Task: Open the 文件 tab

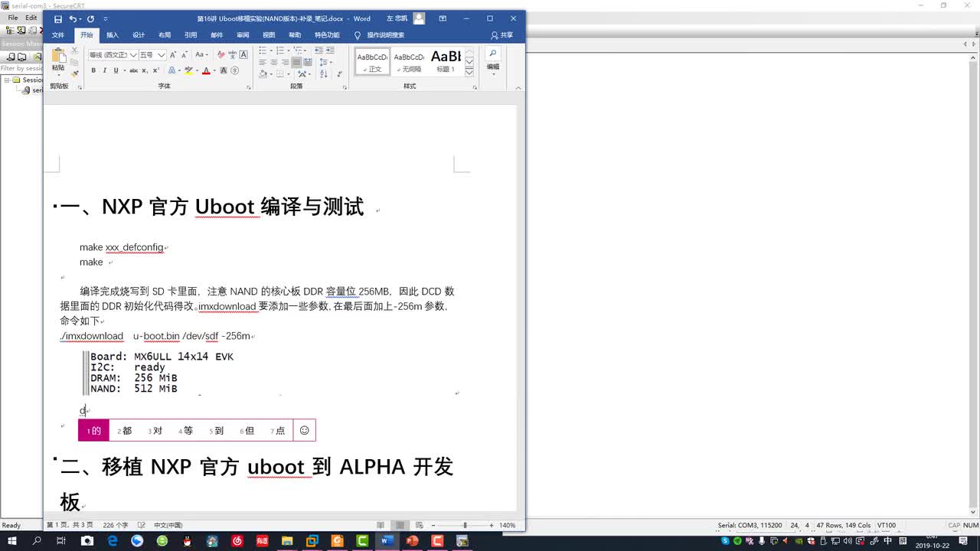Action: [x=58, y=35]
